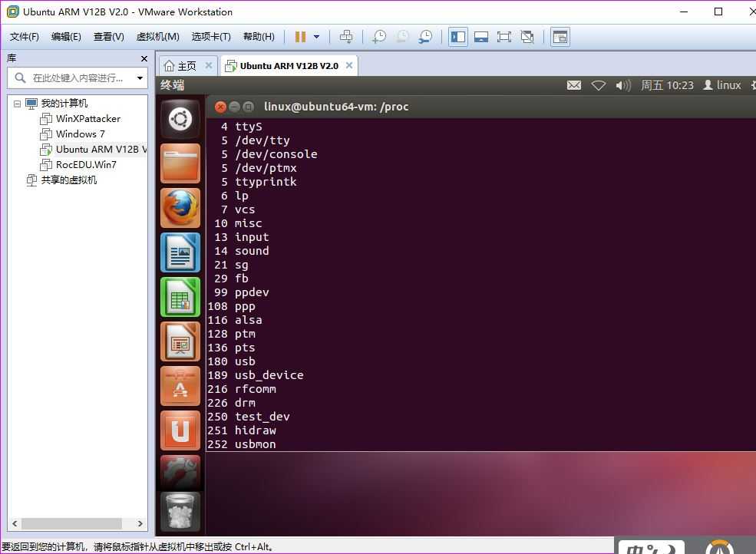Open the 文件(F) menu
The image size is (756, 554).
24,37
